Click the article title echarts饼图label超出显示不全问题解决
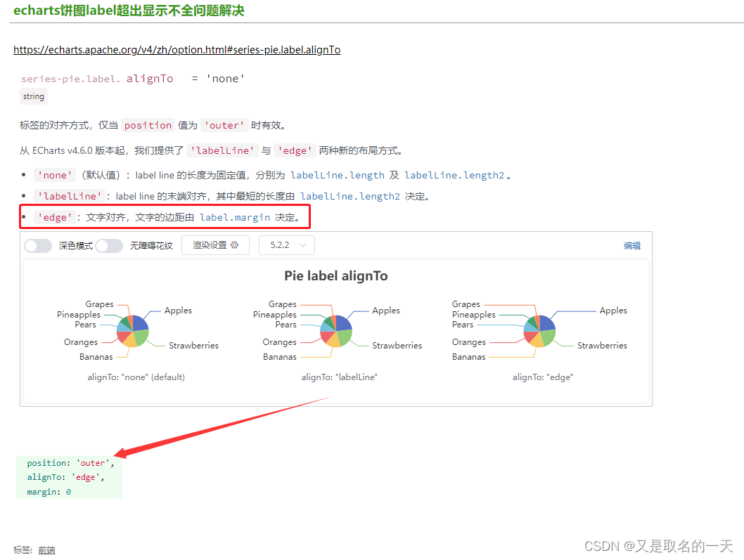Screen dimensions: 744x560 click(x=129, y=11)
